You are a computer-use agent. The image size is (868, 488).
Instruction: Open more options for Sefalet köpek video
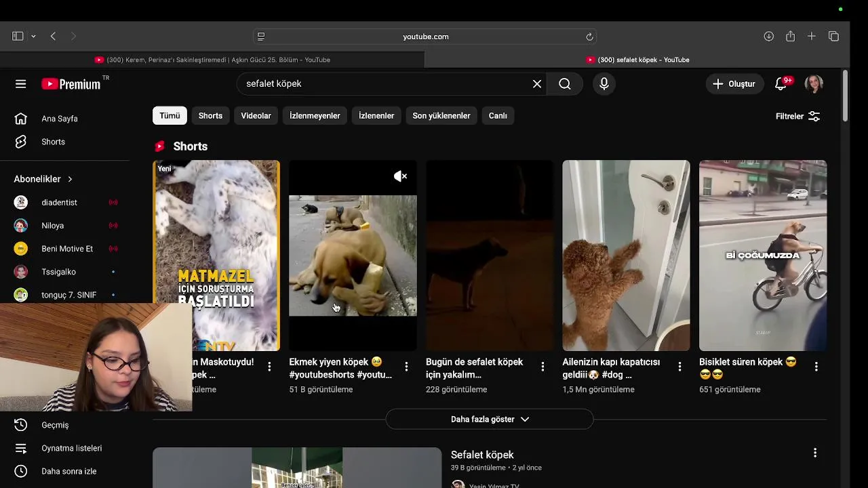[815, 453]
